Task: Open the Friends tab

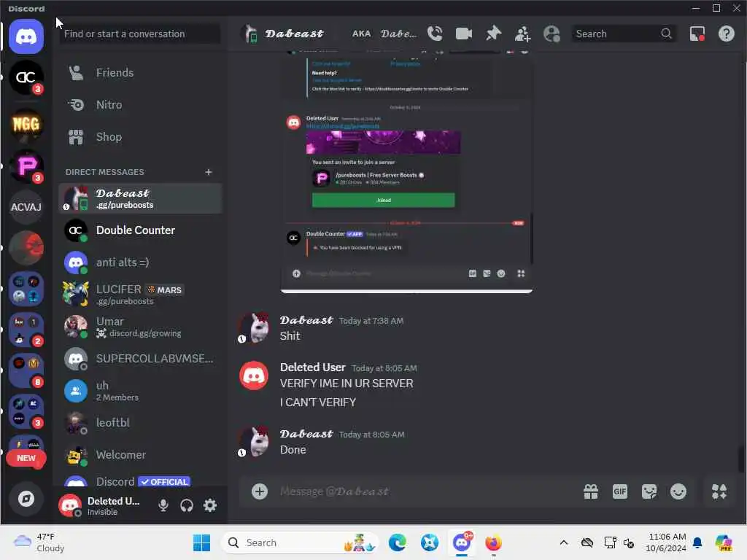Action: click(x=140, y=73)
